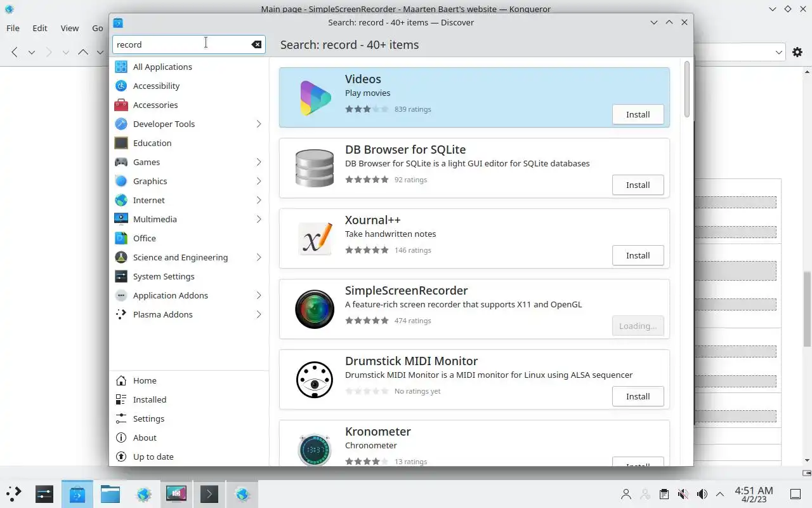
Task: Expand the Science and Engineering subcategories
Action: click(259, 257)
